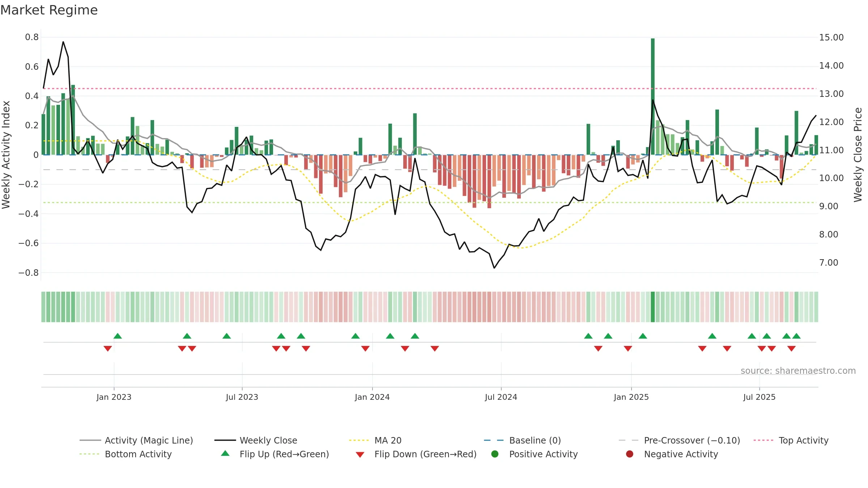Toggle Flip Down (Green→Red) legend entry

[x=416, y=454]
